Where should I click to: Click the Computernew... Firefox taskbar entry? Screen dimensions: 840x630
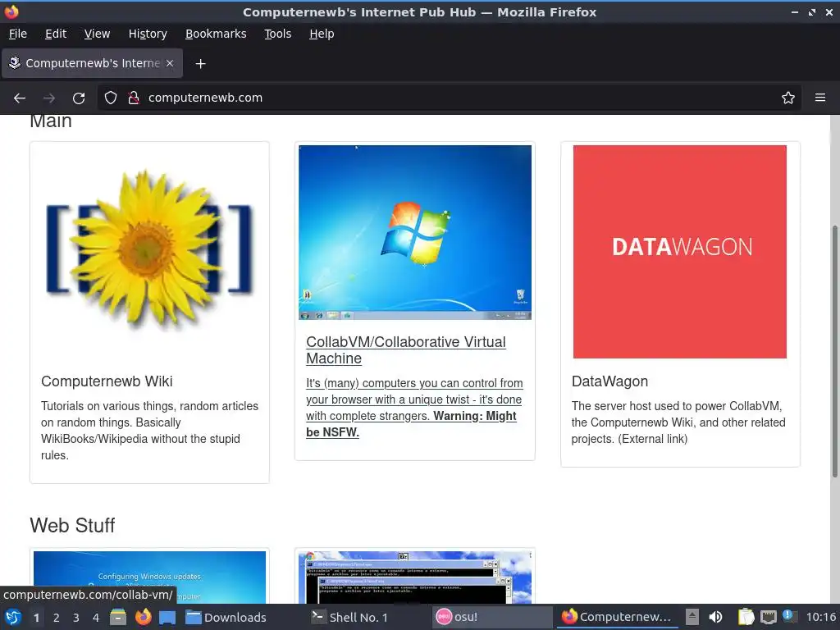(617, 617)
